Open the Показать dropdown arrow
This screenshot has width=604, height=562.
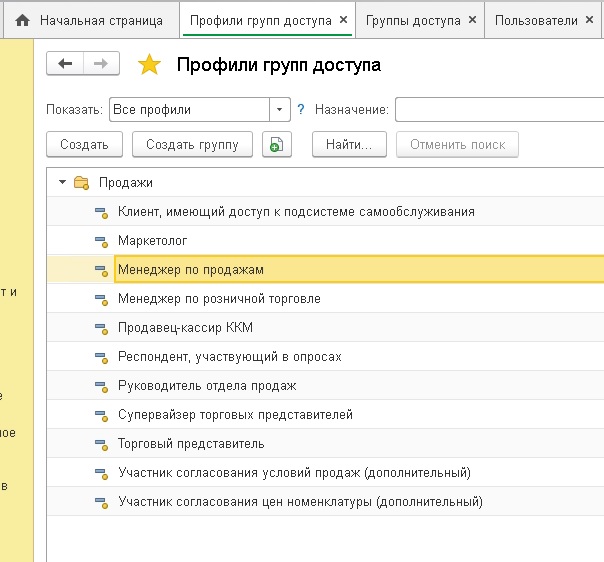280,109
